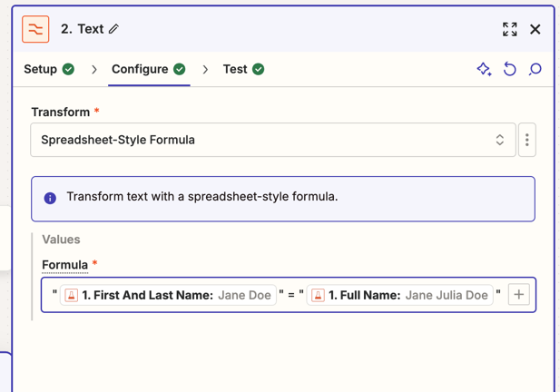Click the orange Formatter app icon

tap(35, 29)
